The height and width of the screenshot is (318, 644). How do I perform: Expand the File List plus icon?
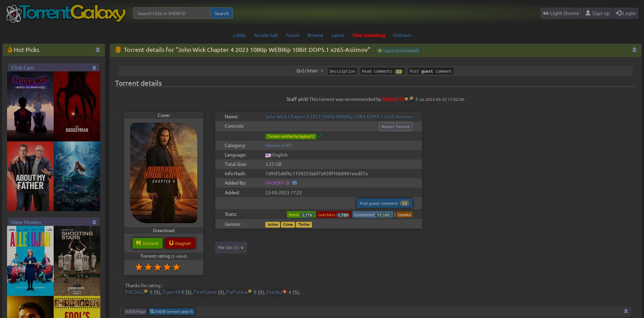click(x=242, y=248)
